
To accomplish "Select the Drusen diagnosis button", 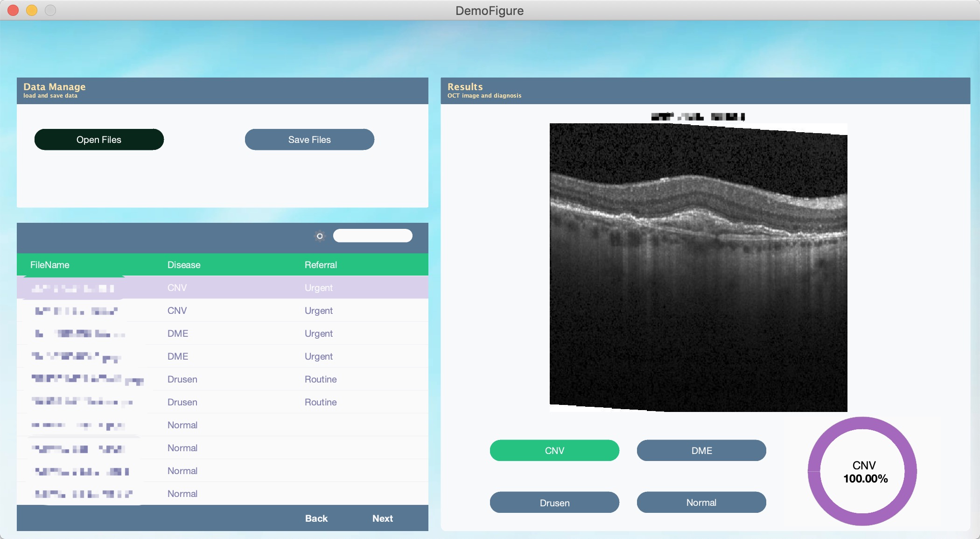I will (x=554, y=503).
